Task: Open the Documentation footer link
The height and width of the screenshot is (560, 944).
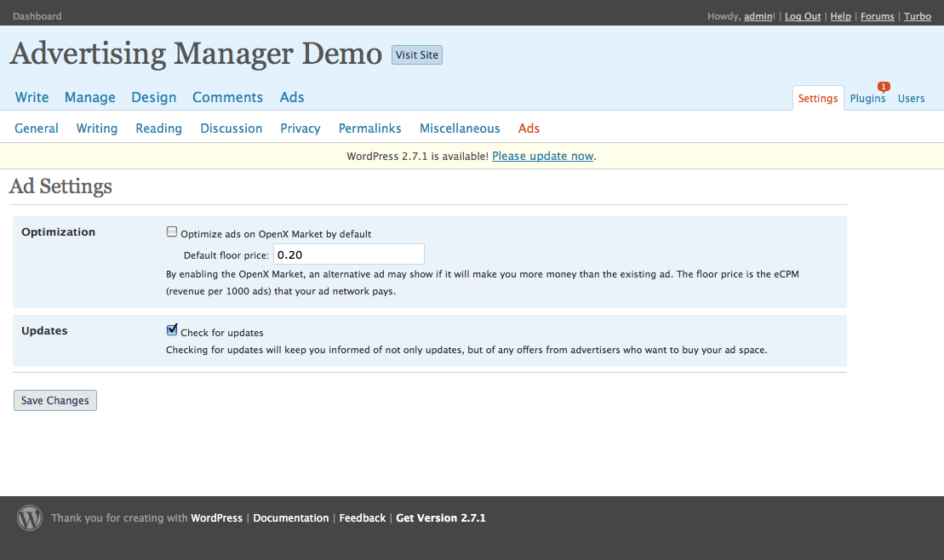Action: pyautogui.click(x=290, y=517)
